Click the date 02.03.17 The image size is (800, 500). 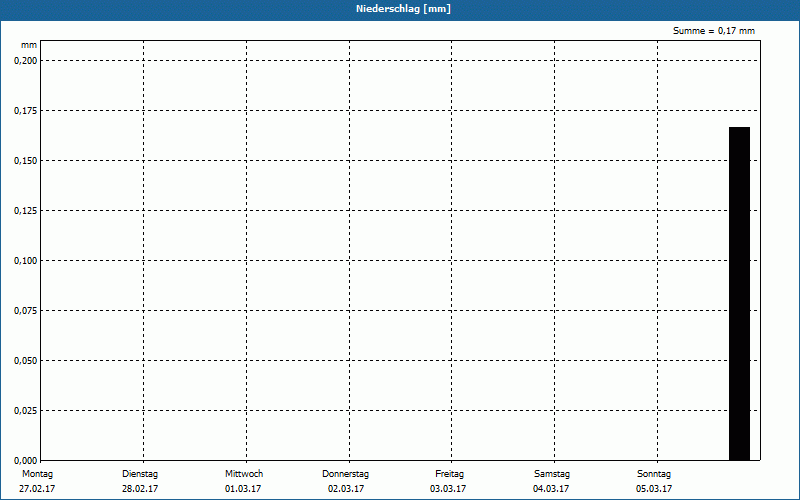tap(346, 489)
